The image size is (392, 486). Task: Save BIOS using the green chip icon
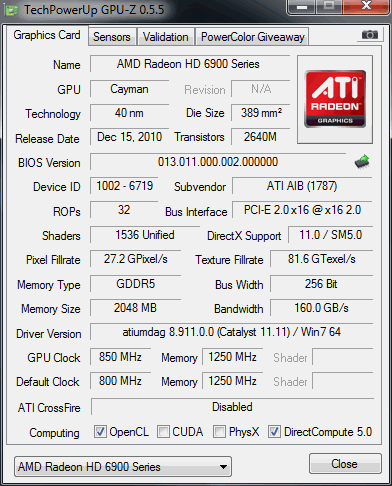pyautogui.click(x=362, y=162)
